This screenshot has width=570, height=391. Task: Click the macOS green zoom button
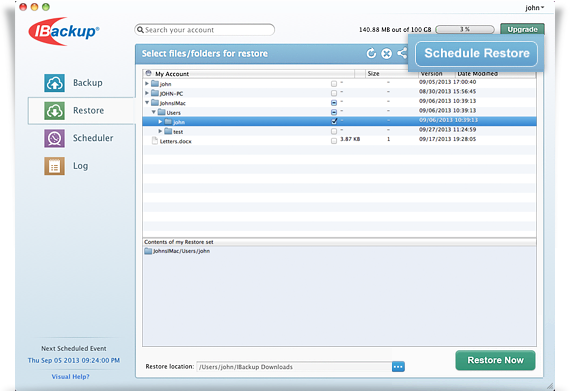coord(46,7)
